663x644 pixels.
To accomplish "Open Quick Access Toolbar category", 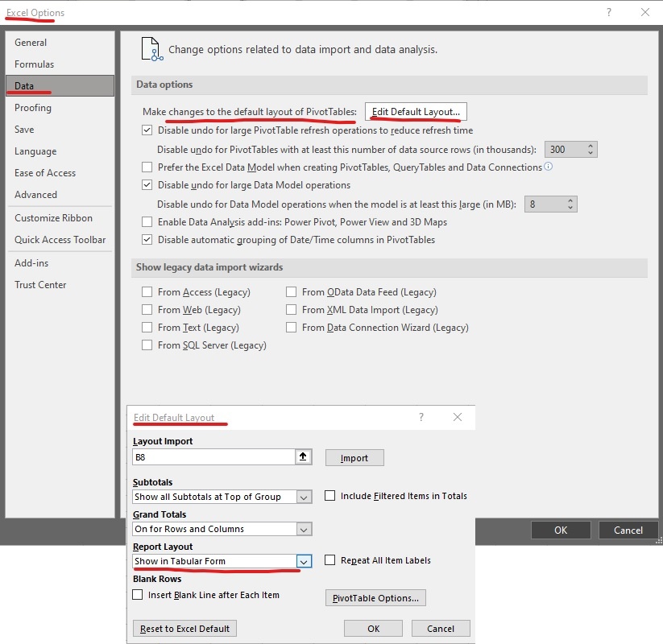I will pyautogui.click(x=60, y=240).
